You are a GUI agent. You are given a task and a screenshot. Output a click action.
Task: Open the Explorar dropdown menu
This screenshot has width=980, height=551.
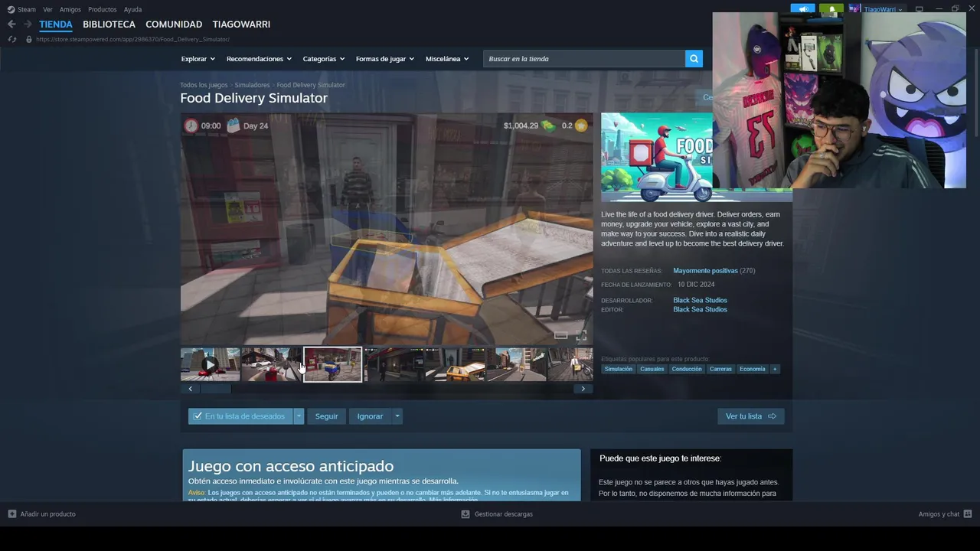point(198,59)
